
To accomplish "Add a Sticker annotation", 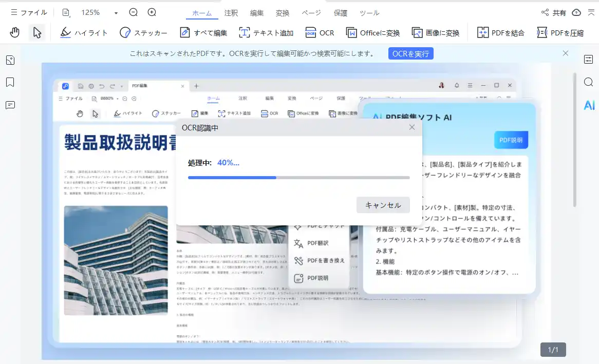I will click(143, 33).
